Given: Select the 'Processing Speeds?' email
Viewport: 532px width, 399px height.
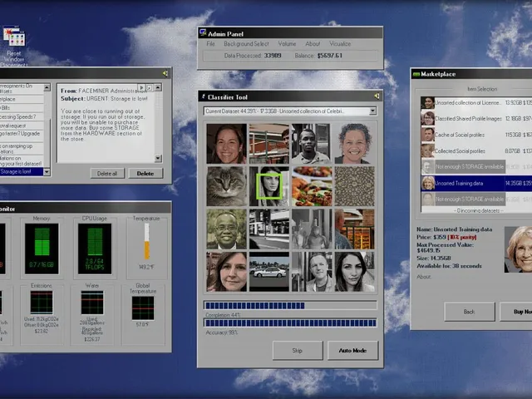Looking at the screenshot, I should [x=22, y=116].
